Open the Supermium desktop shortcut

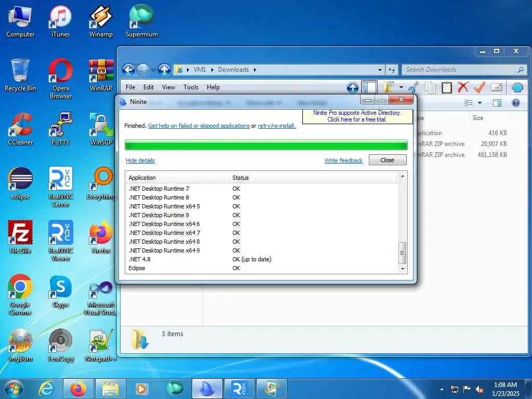141,21
